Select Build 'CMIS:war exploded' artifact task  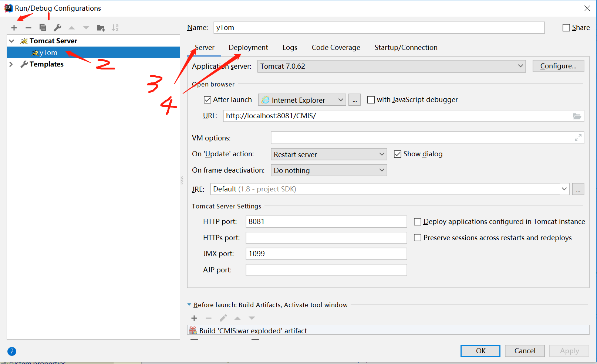click(x=388, y=330)
